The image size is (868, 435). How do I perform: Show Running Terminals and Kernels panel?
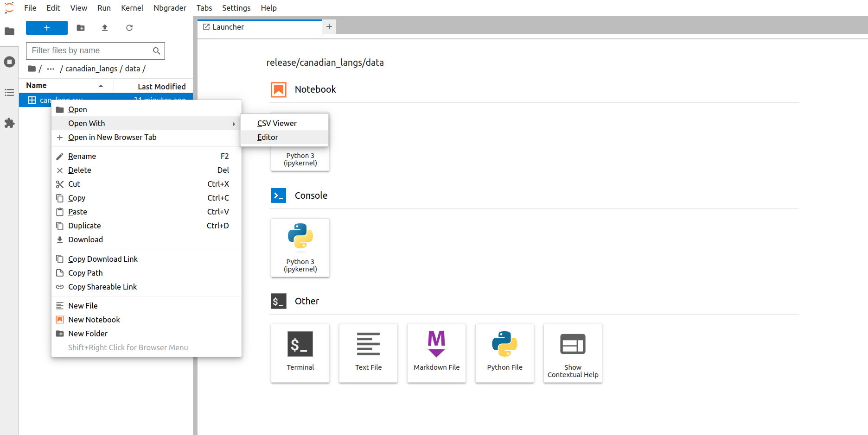pos(9,62)
